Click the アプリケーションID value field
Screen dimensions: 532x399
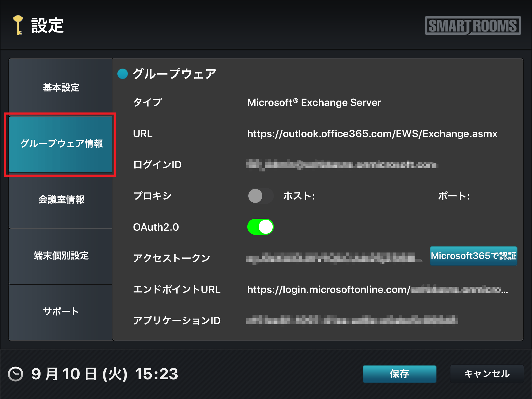pyautogui.click(x=352, y=320)
